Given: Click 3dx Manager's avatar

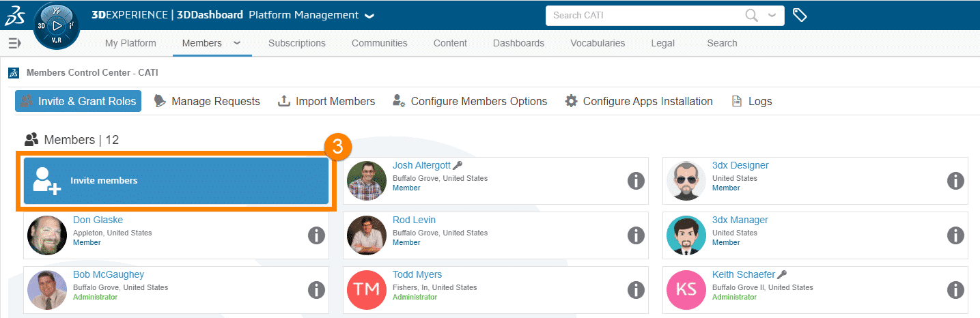Looking at the screenshot, I should click(x=686, y=235).
